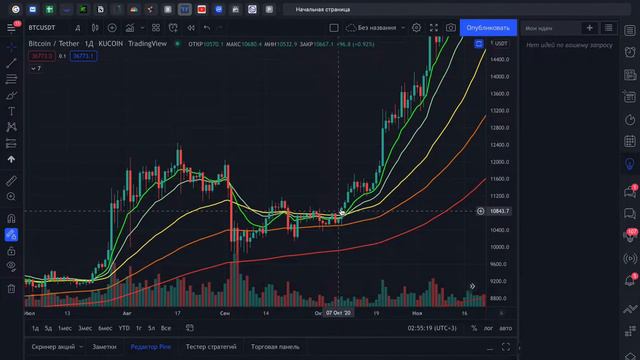
Task: Click the BTCUSDT symbol search field
Action: click(x=42, y=28)
